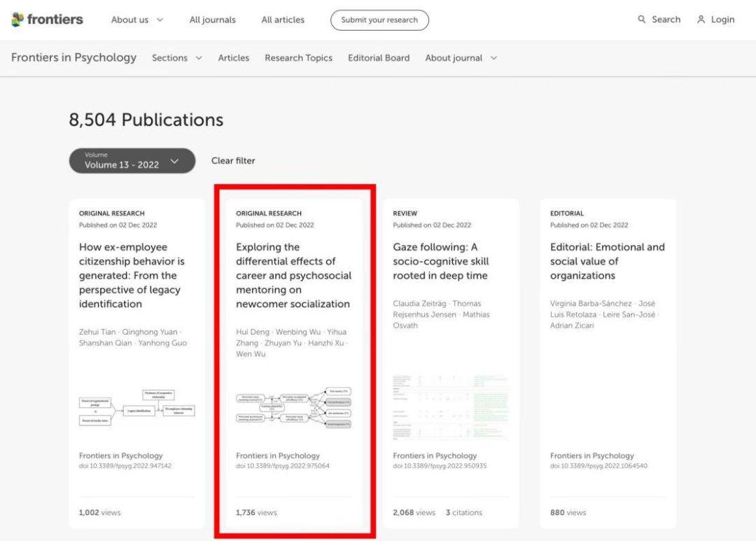Click doi 10.3389/fpsyg.2022.947142
This screenshot has height=541, width=756.
[125, 466]
